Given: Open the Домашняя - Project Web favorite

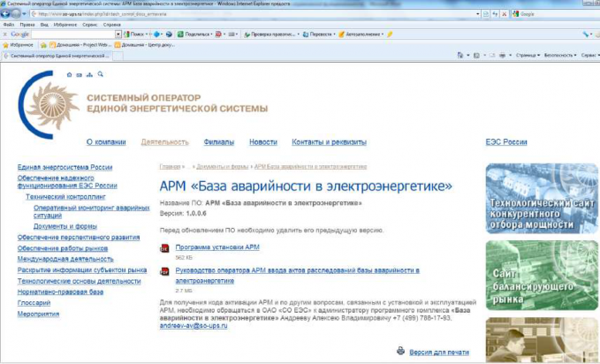Looking at the screenshot, I should (x=80, y=45).
